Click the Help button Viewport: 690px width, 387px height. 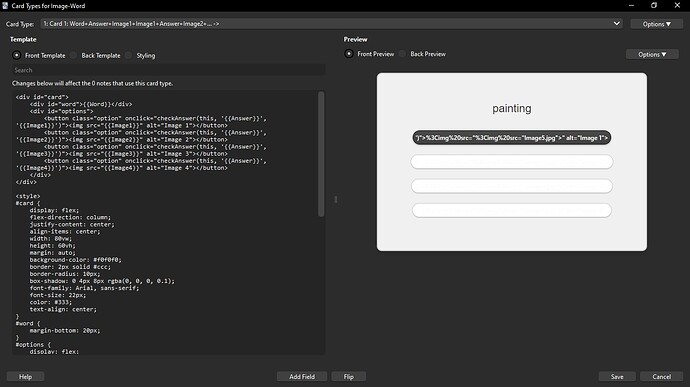[x=26, y=376]
